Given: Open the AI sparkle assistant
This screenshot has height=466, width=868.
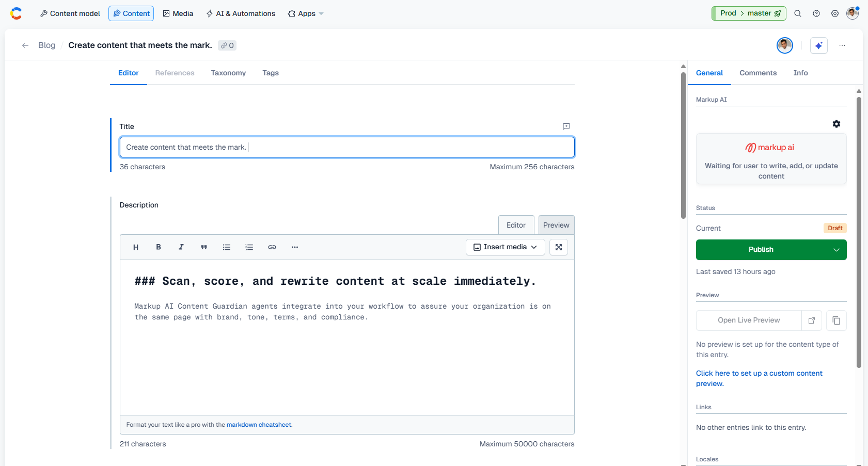Looking at the screenshot, I should tap(818, 45).
